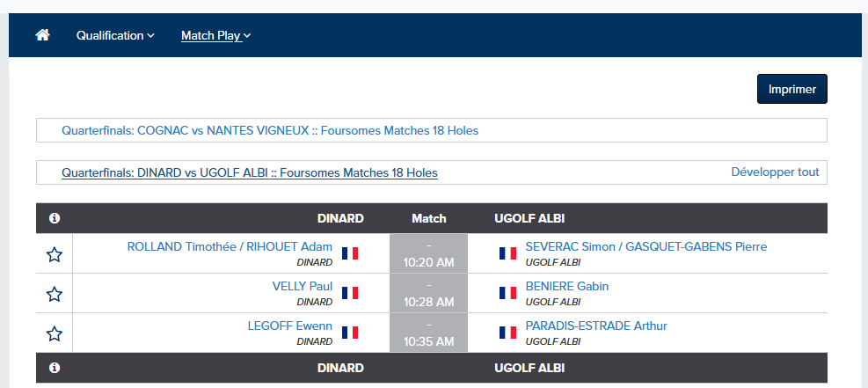Collapse the DINARD vs UGOLF ALBI quarterfinal

pos(250,172)
